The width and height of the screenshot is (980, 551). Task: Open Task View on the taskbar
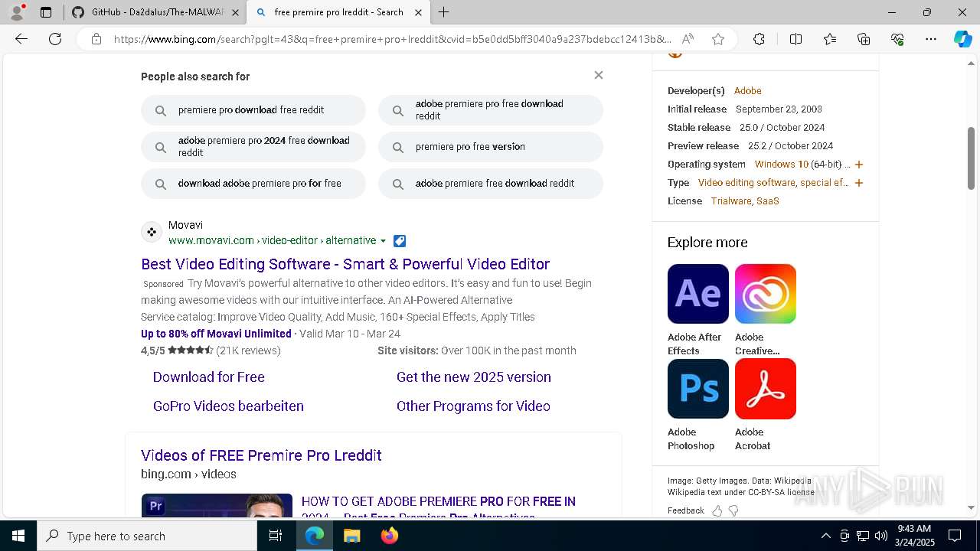[276, 536]
